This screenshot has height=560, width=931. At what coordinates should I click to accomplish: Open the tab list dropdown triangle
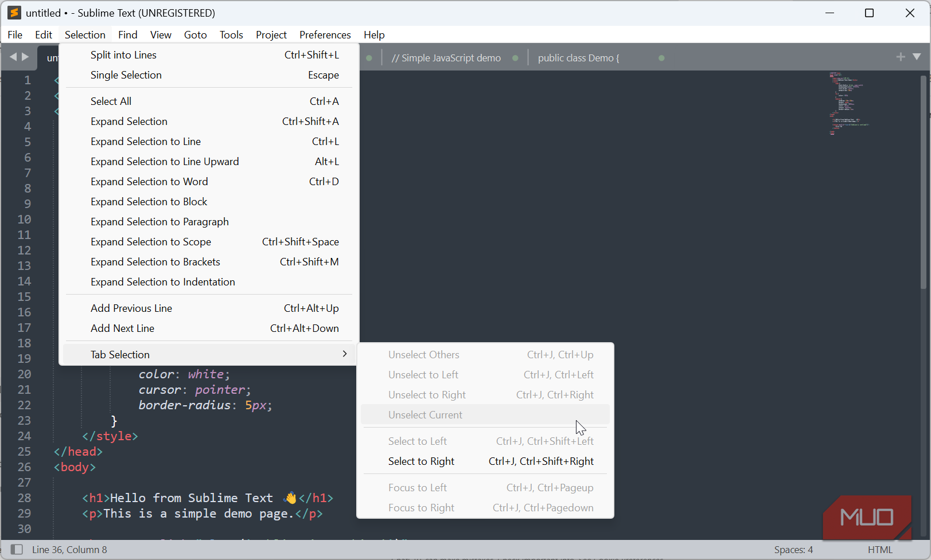pyautogui.click(x=917, y=56)
